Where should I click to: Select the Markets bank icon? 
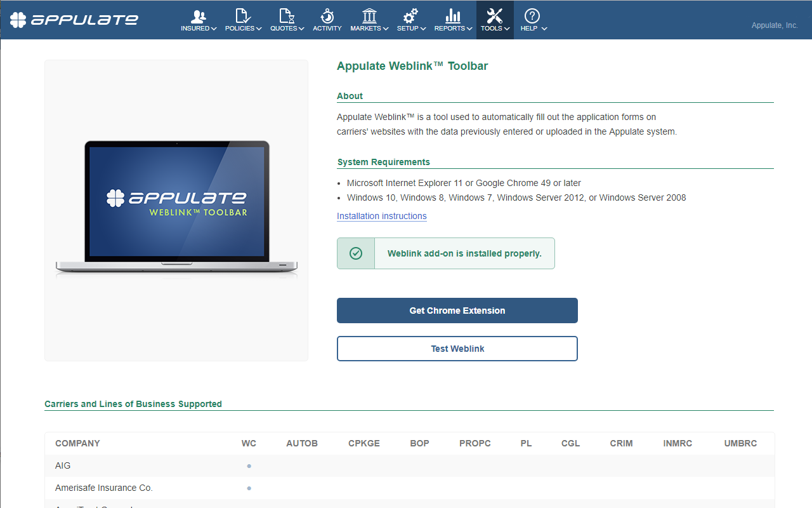(x=369, y=15)
